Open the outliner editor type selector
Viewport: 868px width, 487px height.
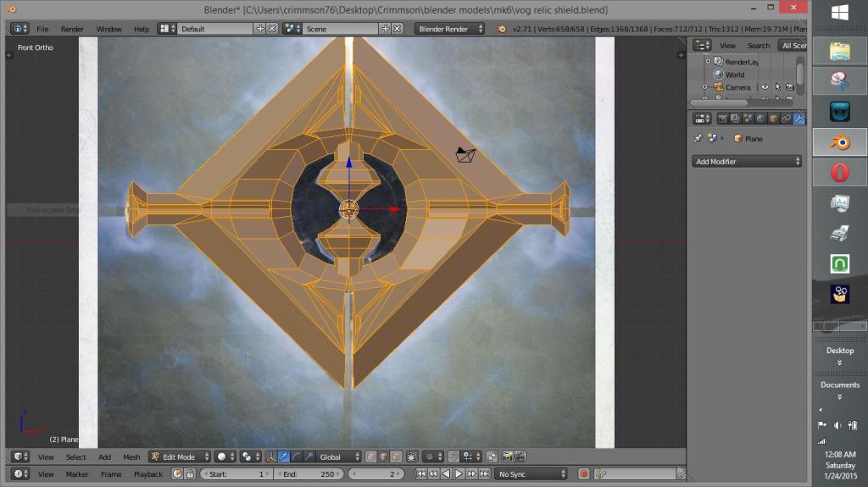tap(703, 46)
